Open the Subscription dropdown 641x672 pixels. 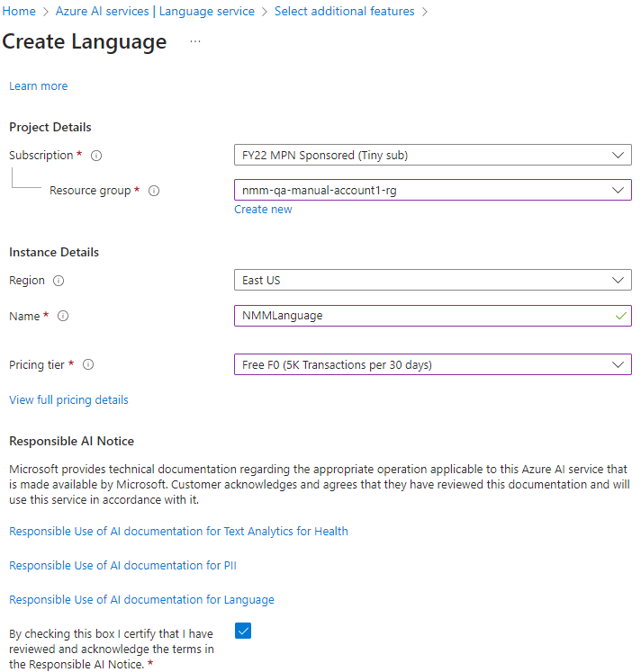[x=433, y=155]
